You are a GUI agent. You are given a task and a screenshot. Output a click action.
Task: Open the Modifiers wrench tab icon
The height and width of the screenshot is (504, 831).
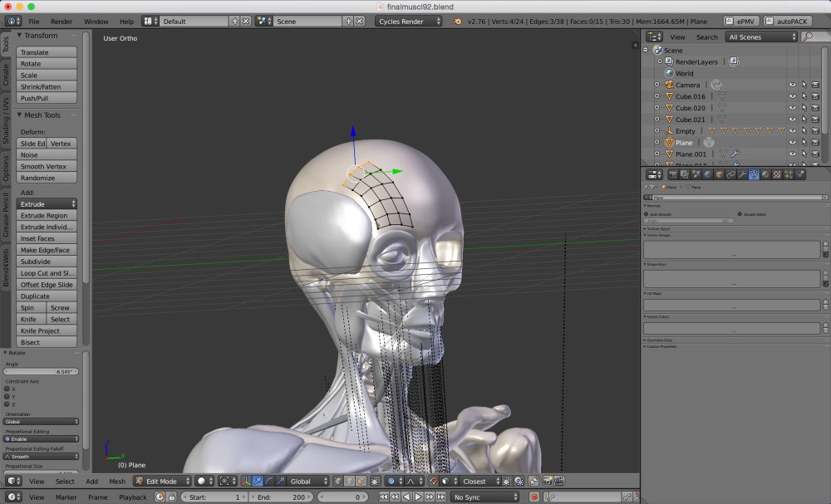point(742,174)
